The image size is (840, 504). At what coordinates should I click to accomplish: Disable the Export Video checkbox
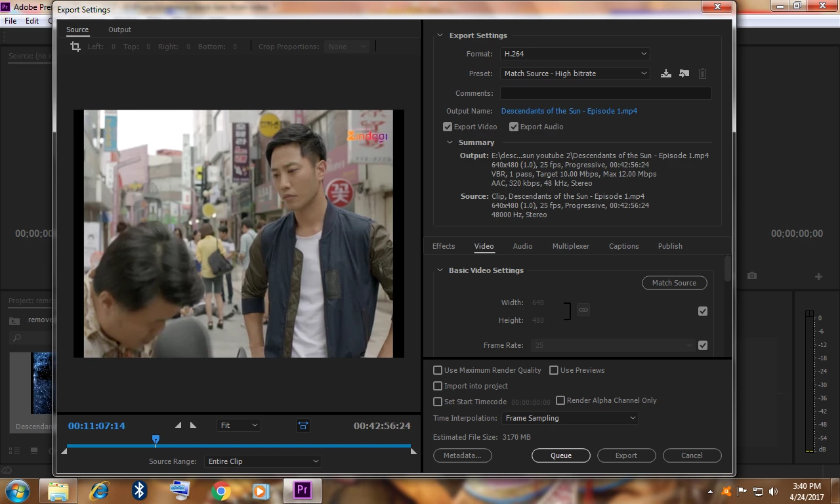point(448,127)
